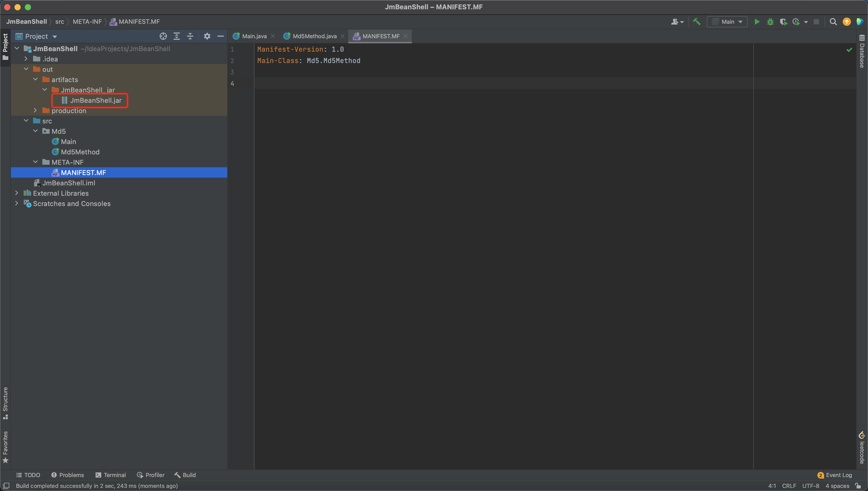
Task: Open the user account icon menu
Action: 677,22
